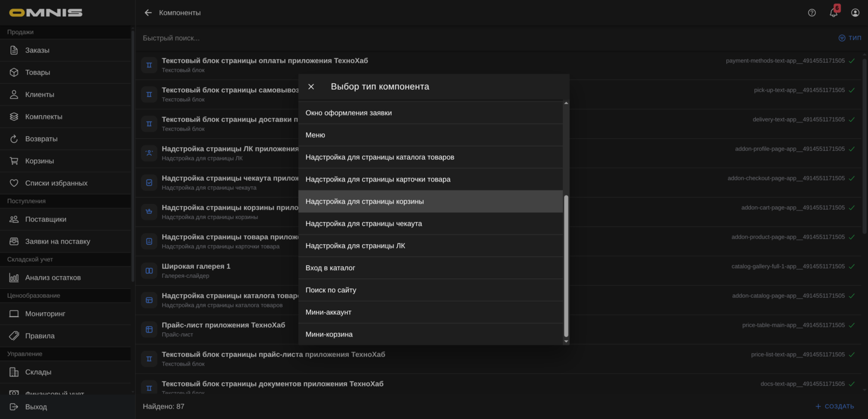868x419 pixels.
Task: Open the ТИП filter dropdown
Action: (850, 38)
